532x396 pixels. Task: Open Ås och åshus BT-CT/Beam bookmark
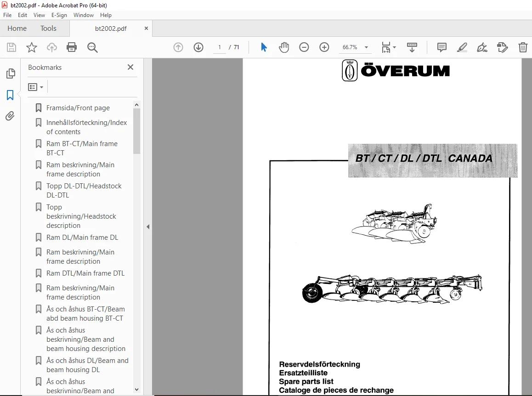point(85,314)
